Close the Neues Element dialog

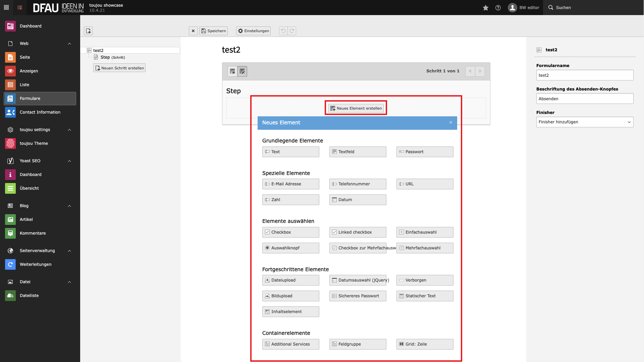[x=451, y=123]
